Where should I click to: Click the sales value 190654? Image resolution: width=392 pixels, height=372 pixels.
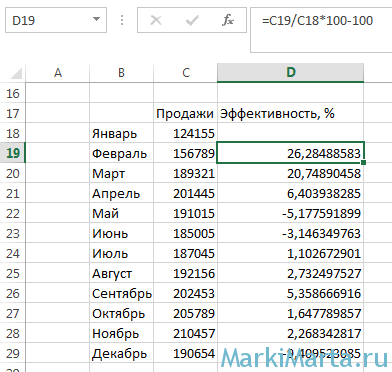coord(185,353)
